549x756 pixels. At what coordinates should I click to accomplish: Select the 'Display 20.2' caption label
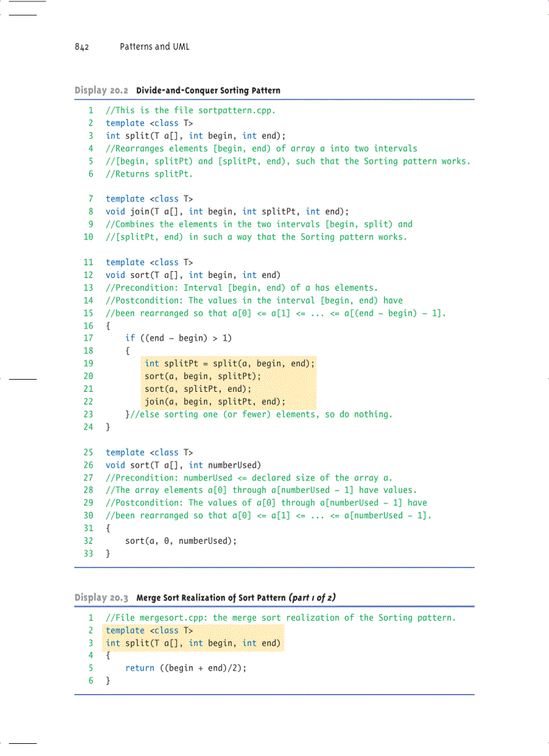pyautogui.click(x=102, y=90)
